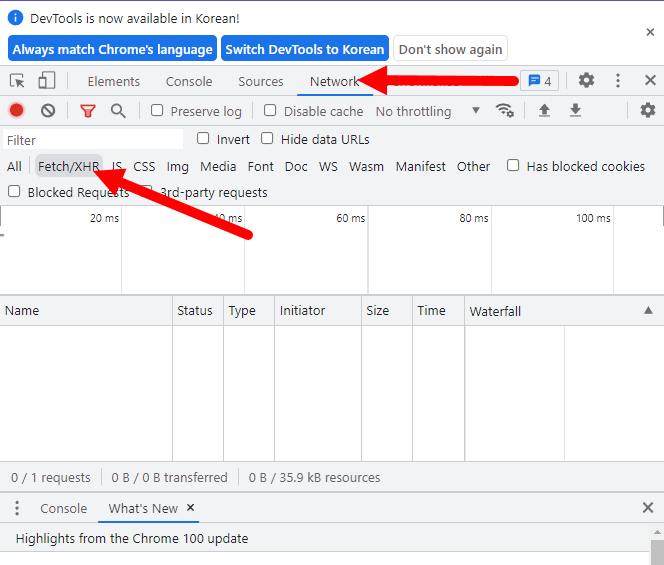
Task: Sort by the Time column header
Action: [438, 310]
